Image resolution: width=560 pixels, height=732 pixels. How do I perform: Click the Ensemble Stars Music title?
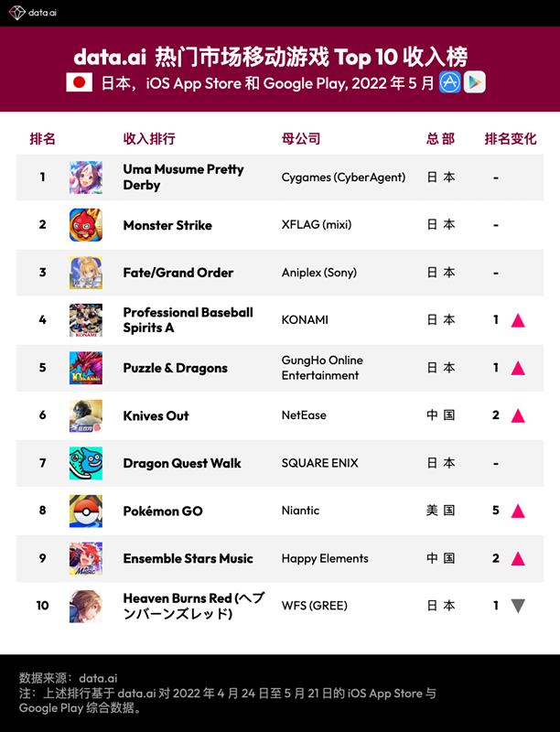tap(189, 558)
